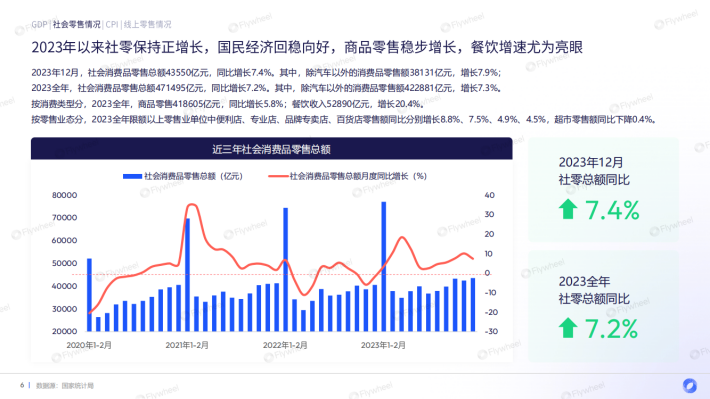
Task: Click the 7.2% full-year growth figure
Action: (x=611, y=329)
